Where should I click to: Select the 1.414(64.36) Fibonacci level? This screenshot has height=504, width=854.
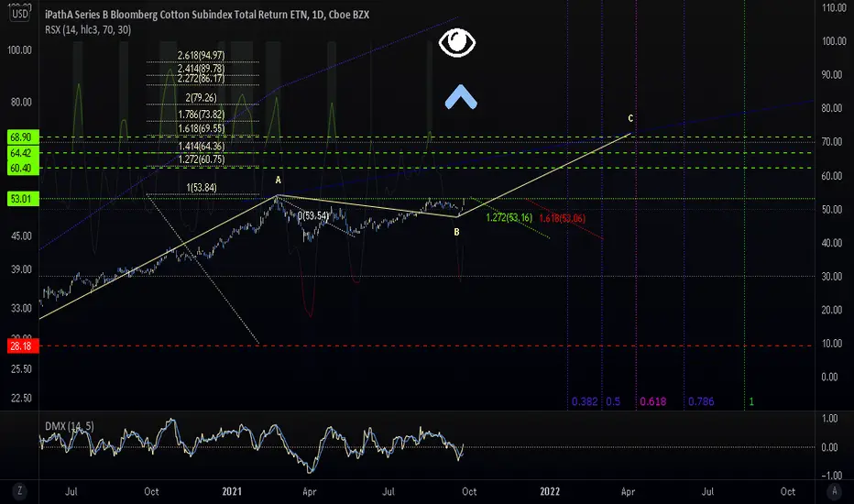pos(201,146)
